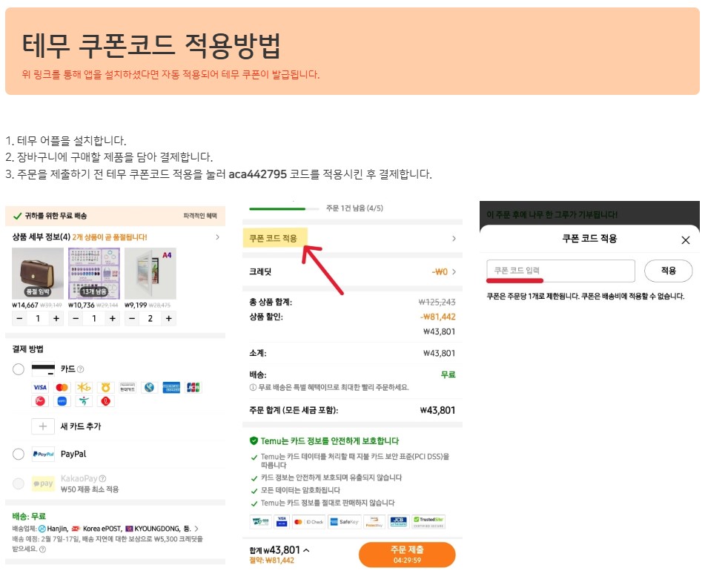The width and height of the screenshot is (705, 588).
Task: Click the green Hana card logo
Action: (x=84, y=401)
